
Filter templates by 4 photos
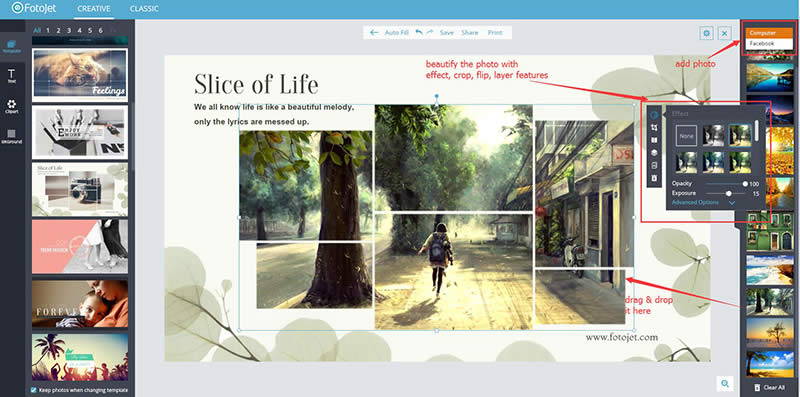click(x=79, y=31)
